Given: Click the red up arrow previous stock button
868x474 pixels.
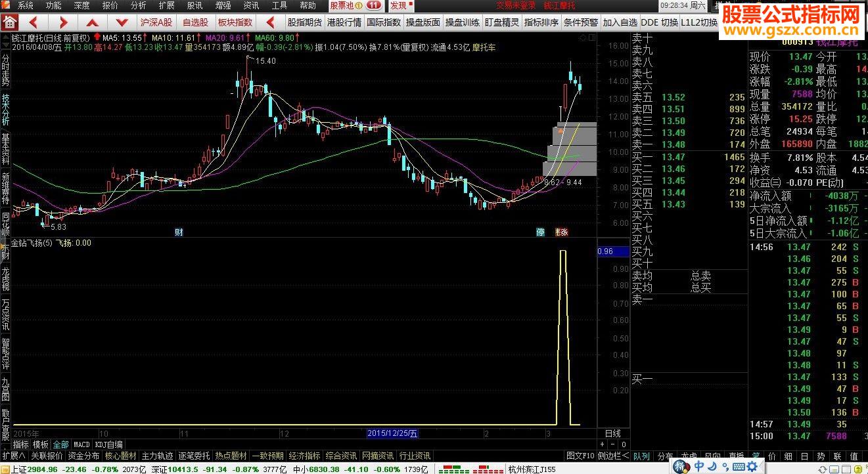Looking at the screenshot, I should (92, 22).
